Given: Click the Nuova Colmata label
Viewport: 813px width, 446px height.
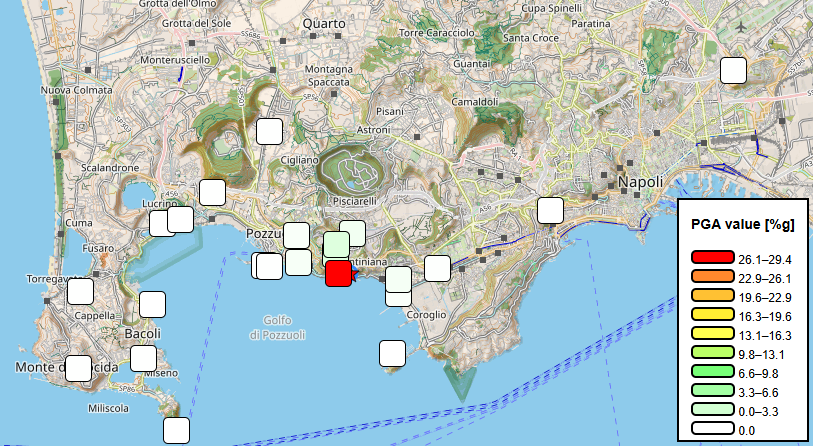Looking at the screenshot, I should coord(77,90).
